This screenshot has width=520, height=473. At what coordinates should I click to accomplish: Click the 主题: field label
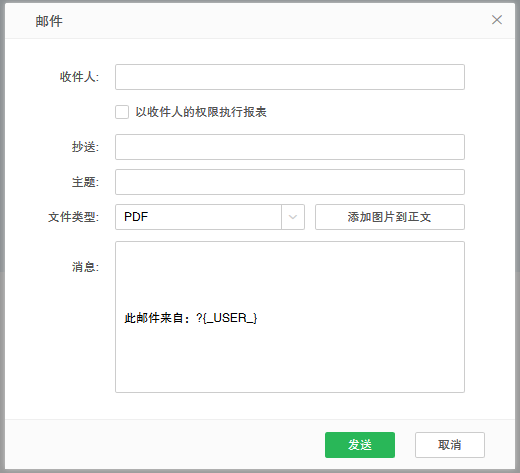tap(85, 182)
